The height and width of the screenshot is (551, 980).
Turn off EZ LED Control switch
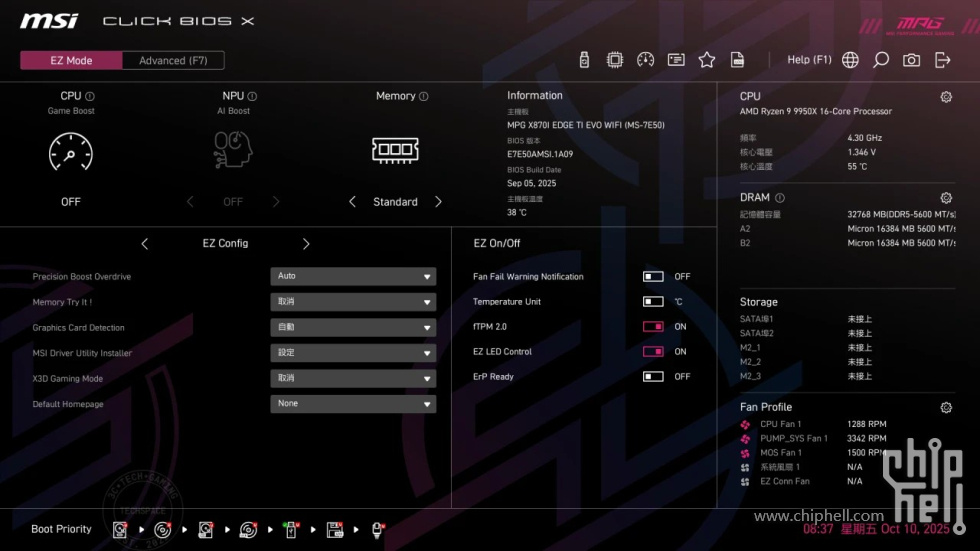point(653,352)
